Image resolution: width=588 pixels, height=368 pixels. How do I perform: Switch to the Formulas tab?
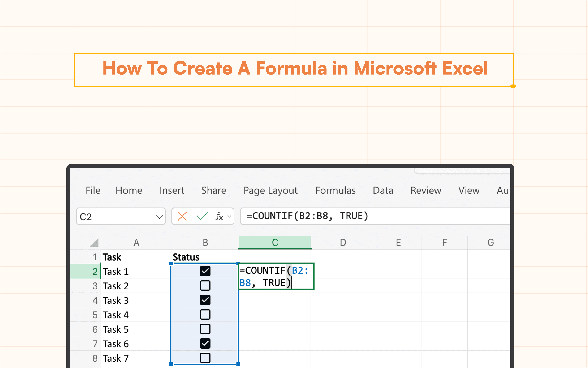point(335,190)
